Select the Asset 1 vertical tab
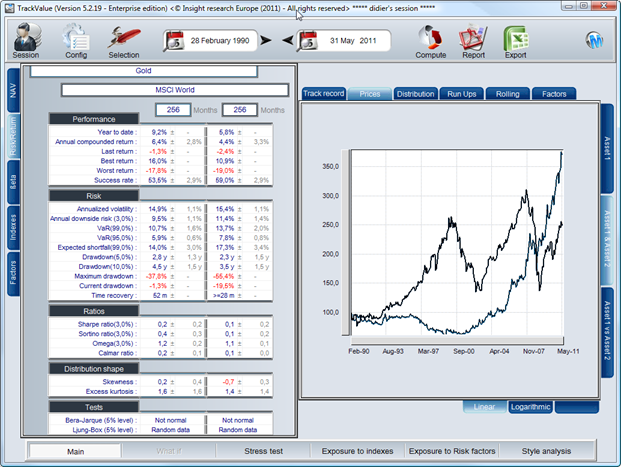 coord(607,148)
